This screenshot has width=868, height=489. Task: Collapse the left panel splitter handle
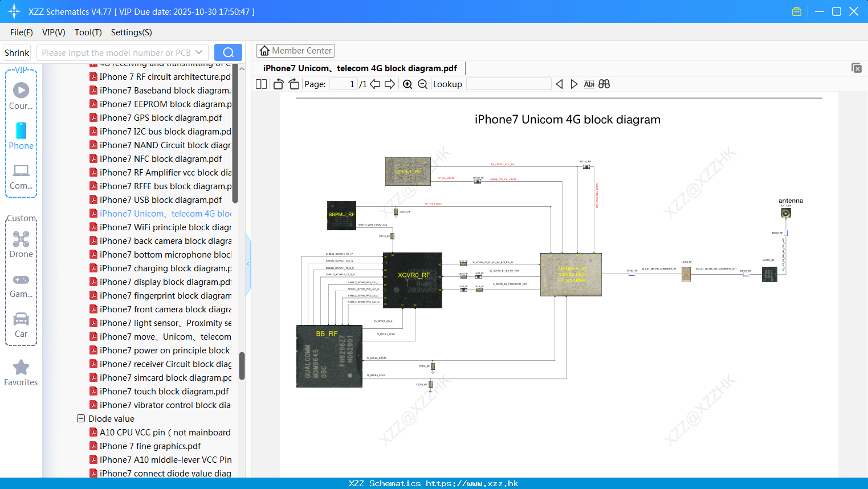click(x=248, y=264)
